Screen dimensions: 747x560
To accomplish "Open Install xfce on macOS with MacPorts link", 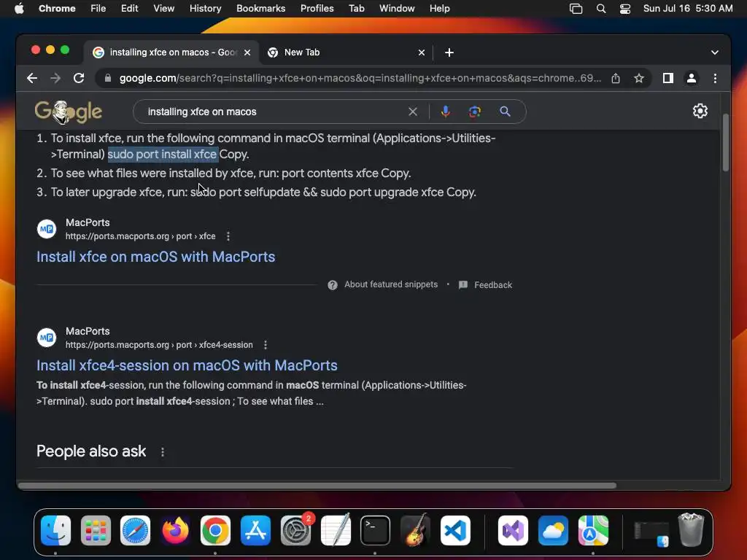I will click(156, 257).
